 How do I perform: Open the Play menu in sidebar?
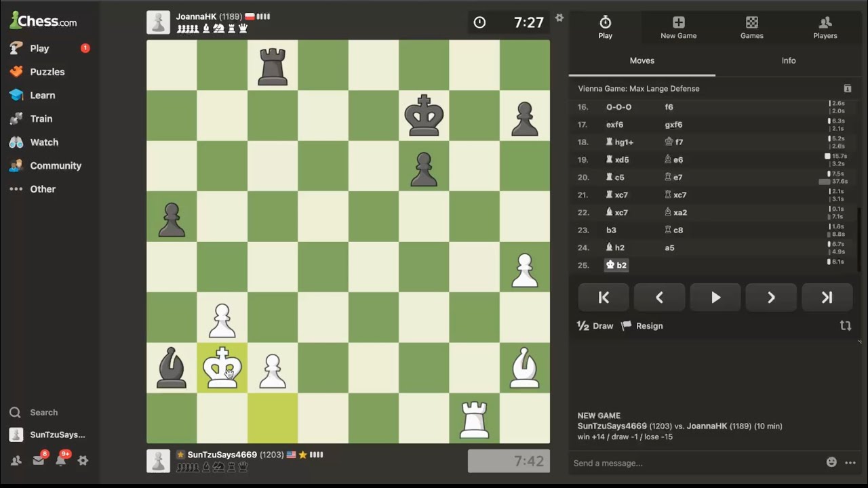[x=39, y=48]
